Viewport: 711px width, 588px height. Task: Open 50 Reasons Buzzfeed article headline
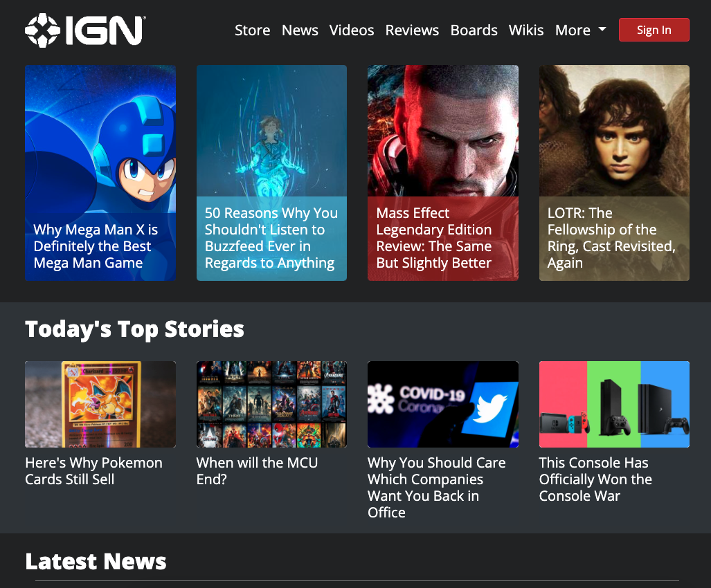tap(271, 238)
